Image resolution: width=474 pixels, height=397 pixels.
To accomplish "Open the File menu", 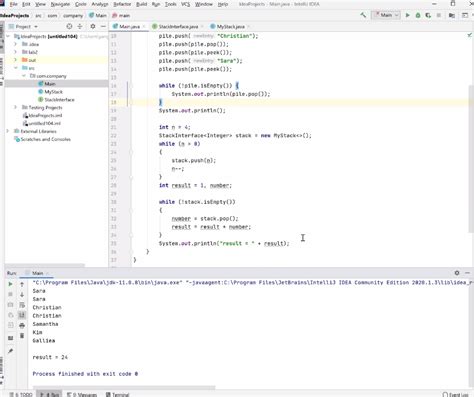I will [x=14, y=4].
